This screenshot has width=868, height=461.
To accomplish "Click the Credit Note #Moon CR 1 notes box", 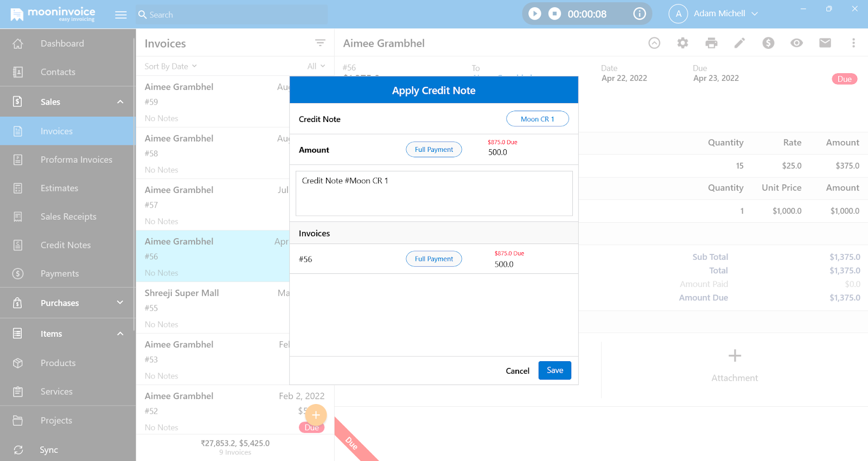I will (x=434, y=194).
